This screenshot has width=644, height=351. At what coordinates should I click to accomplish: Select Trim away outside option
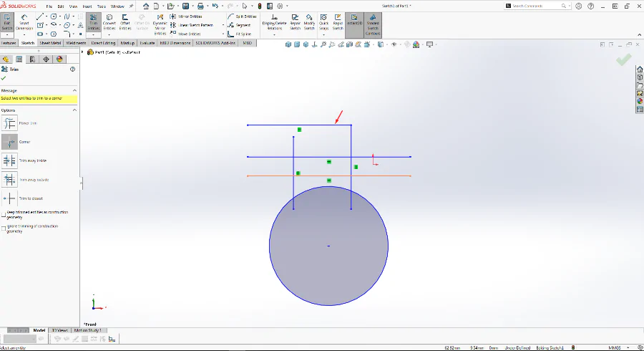(x=9, y=180)
